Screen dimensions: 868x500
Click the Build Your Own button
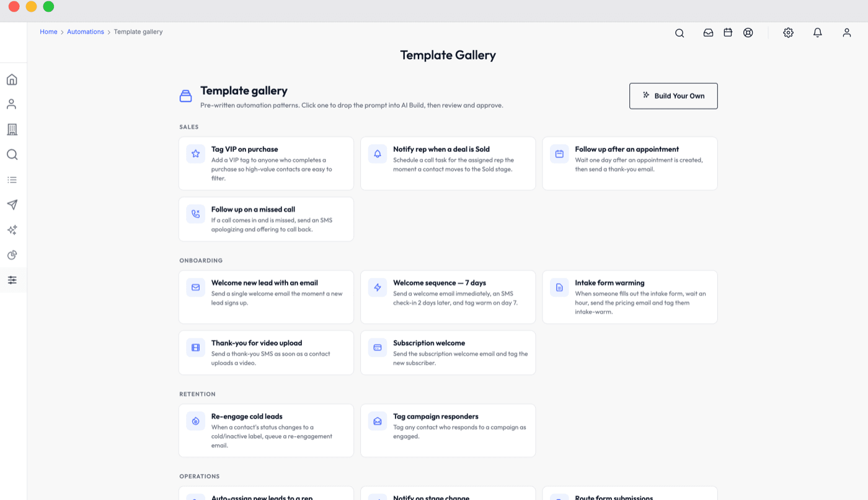pyautogui.click(x=673, y=96)
